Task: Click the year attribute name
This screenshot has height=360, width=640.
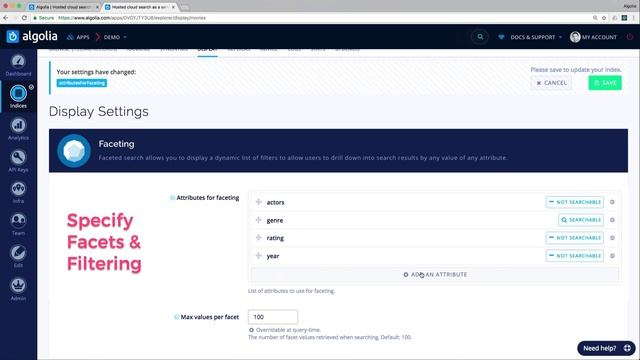Action: pyautogui.click(x=273, y=256)
